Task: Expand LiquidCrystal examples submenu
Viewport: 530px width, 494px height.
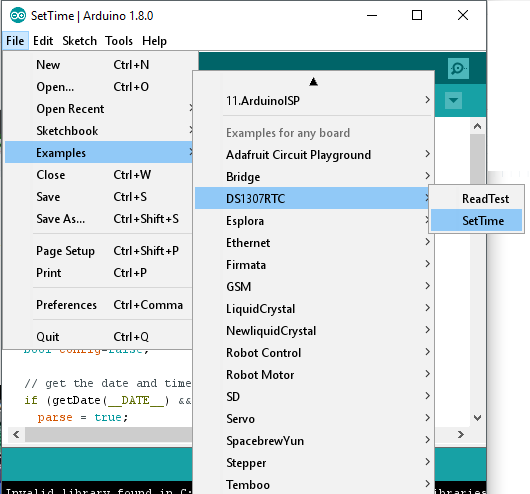Action: (313, 308)
